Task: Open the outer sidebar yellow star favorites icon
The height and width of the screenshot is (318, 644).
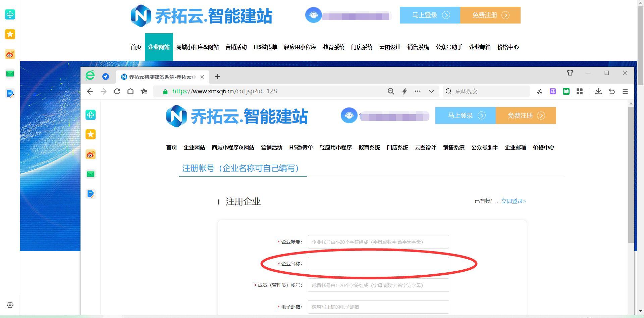Action: [10, 34]
